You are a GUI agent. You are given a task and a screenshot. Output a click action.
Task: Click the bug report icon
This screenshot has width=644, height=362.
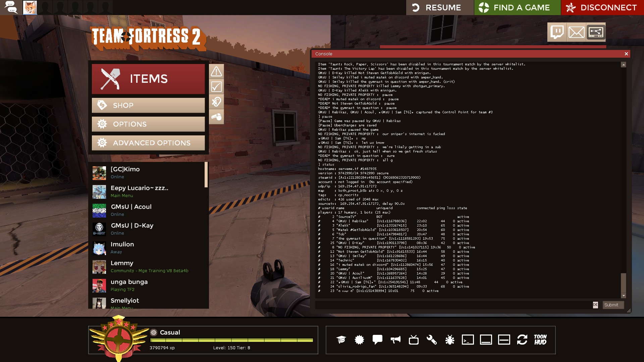(x=450, y=340)
